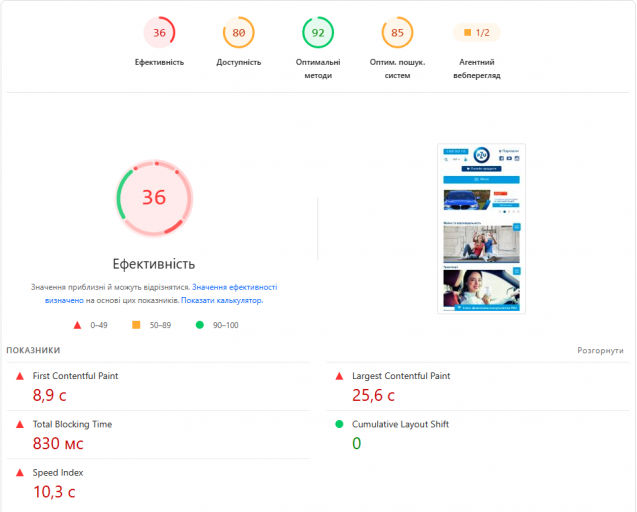Open the Значення ефективності визначено link

[x=234, y=287]
